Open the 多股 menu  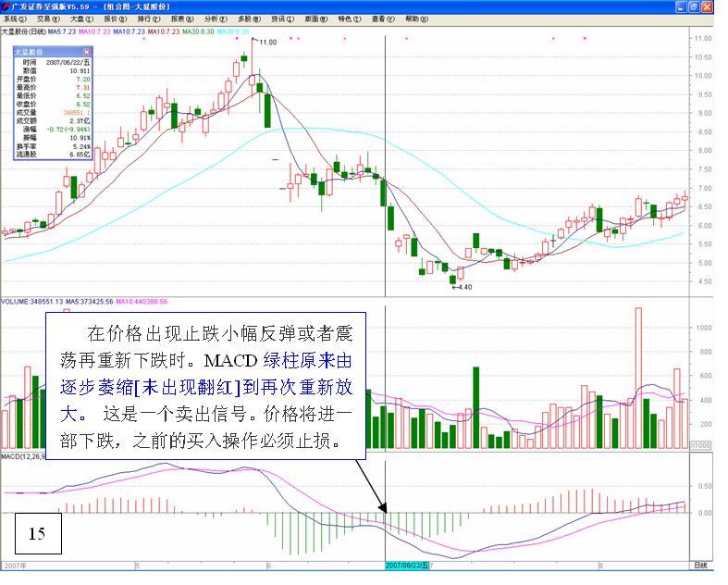[x=250, y=19]
